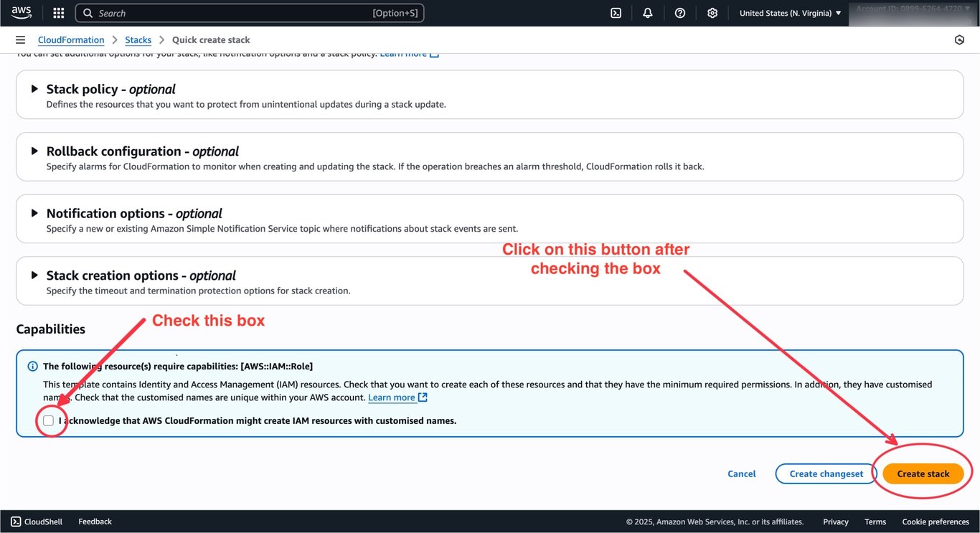The image size is (980, 533).
Task: Go to the AWS console home logo
Action: click(22, 13)
